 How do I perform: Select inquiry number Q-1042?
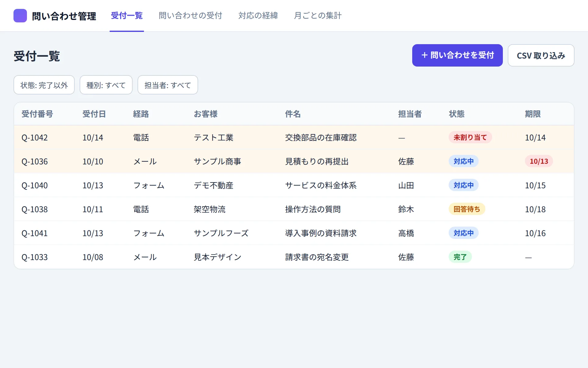tap(35, 138)
